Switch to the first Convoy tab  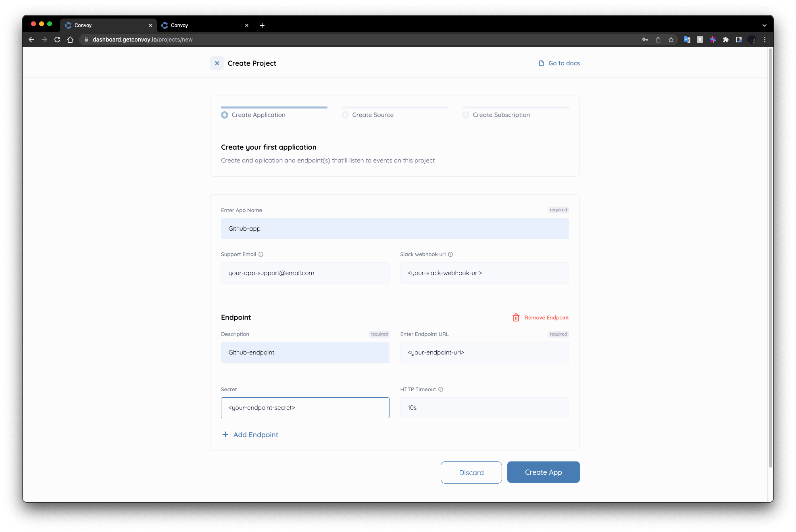(x=108, y=25)
